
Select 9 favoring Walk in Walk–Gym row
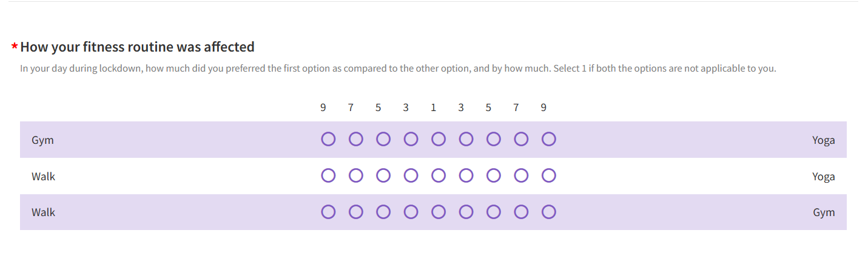point(328,212)
